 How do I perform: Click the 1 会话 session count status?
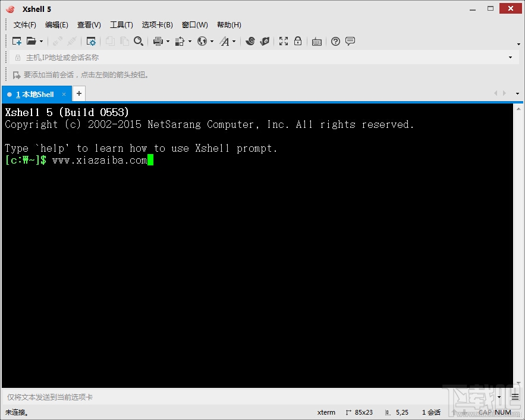(x=431, y=412)
